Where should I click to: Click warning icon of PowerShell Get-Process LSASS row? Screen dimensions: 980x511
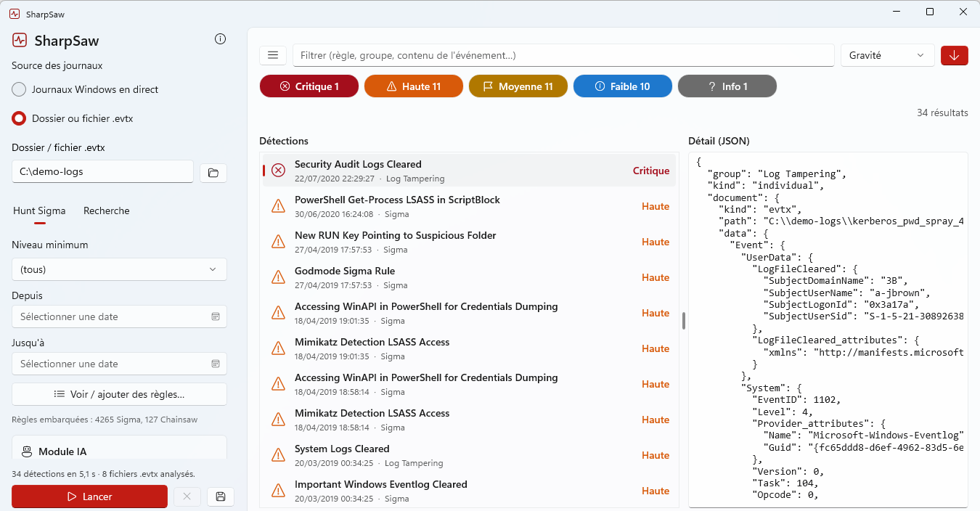[278, 206]
